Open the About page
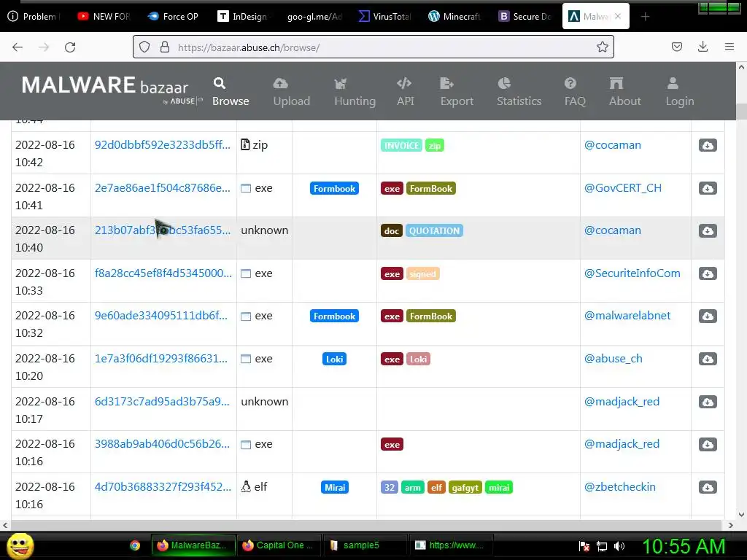Viewport: 747px width, 560px height. (x=624, y=92)
